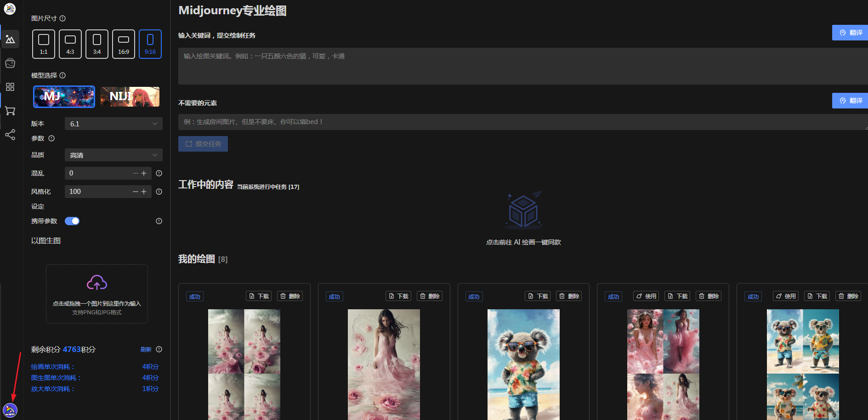Delete the fourth artwork card
This screenshot has width=868, height=420.
coord(709,296)
